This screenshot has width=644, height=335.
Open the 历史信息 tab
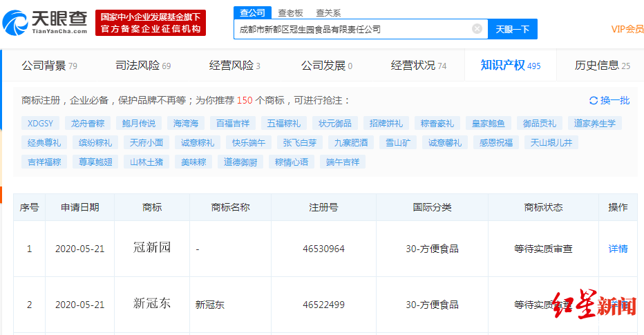[x=602, y=66]
